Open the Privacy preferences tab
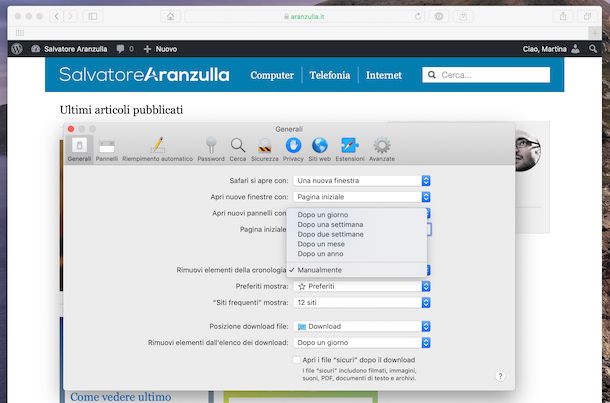Screen dimensions: 610x403 293,150
